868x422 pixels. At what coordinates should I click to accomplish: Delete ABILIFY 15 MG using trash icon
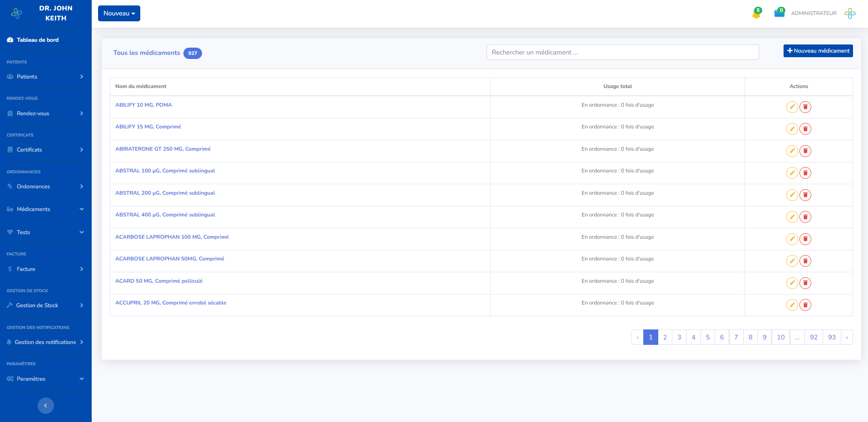tap(805, 129)
